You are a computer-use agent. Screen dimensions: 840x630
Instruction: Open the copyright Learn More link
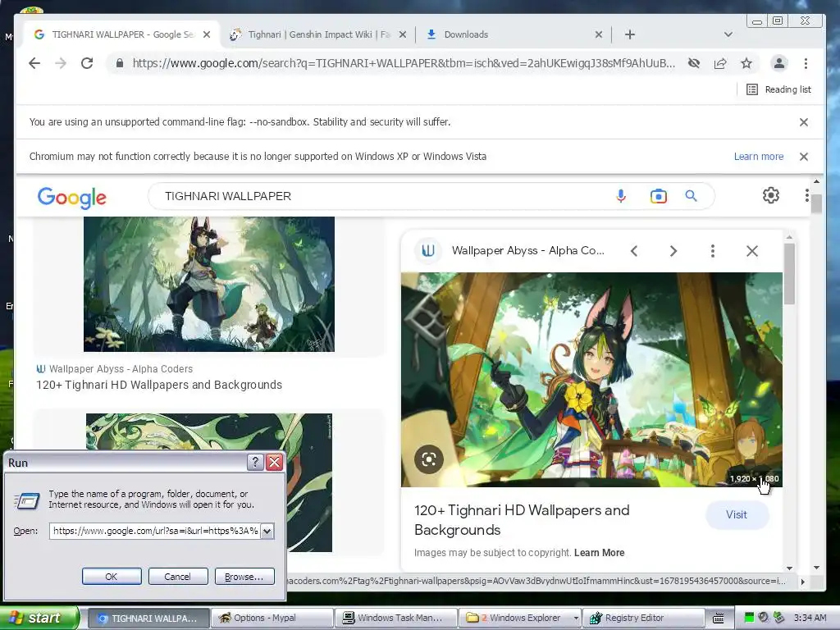click(x=599, y=552)
